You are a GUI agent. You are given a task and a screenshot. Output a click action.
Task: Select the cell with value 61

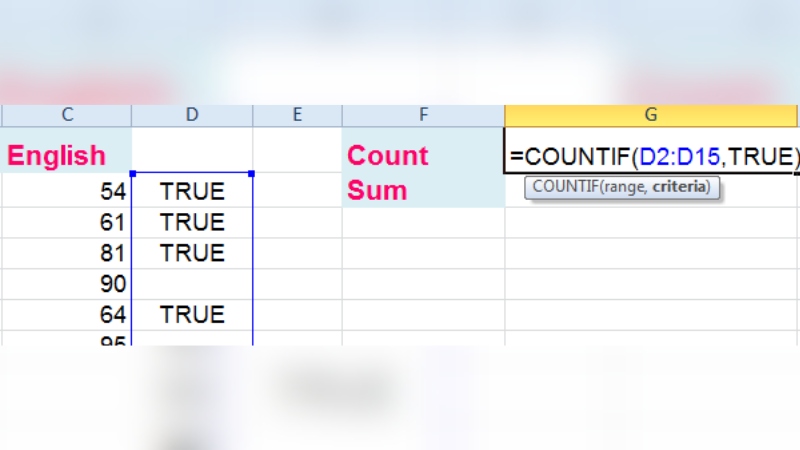pos(66,222)
